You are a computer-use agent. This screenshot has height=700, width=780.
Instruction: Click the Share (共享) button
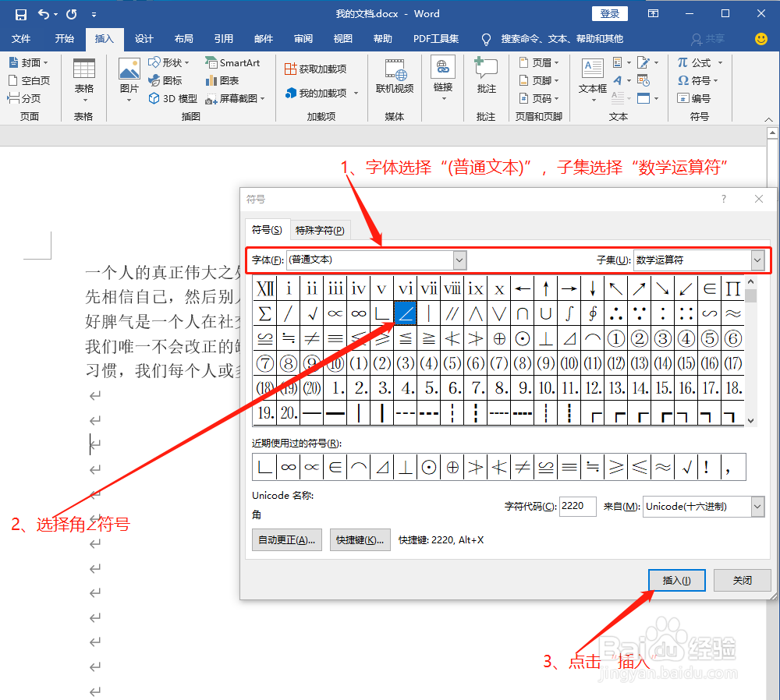click(708, 39)
